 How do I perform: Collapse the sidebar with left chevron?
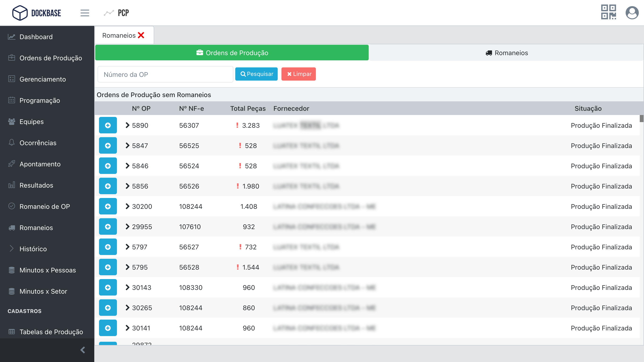(x=83, y=350)
